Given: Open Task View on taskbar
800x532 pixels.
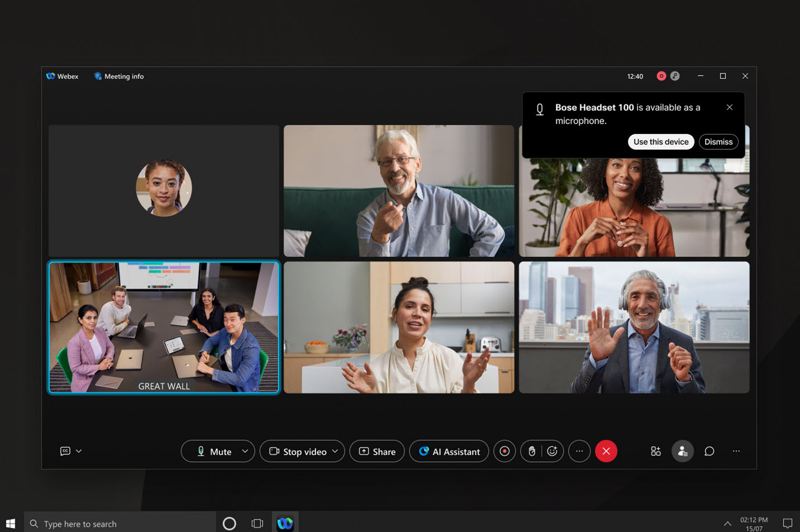Looking at the screenshot, I should coord(257,524).
